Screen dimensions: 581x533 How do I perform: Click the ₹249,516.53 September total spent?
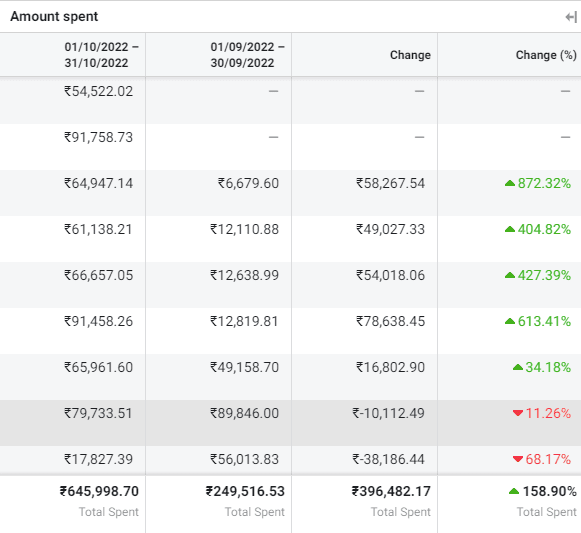tap(245, 491)
